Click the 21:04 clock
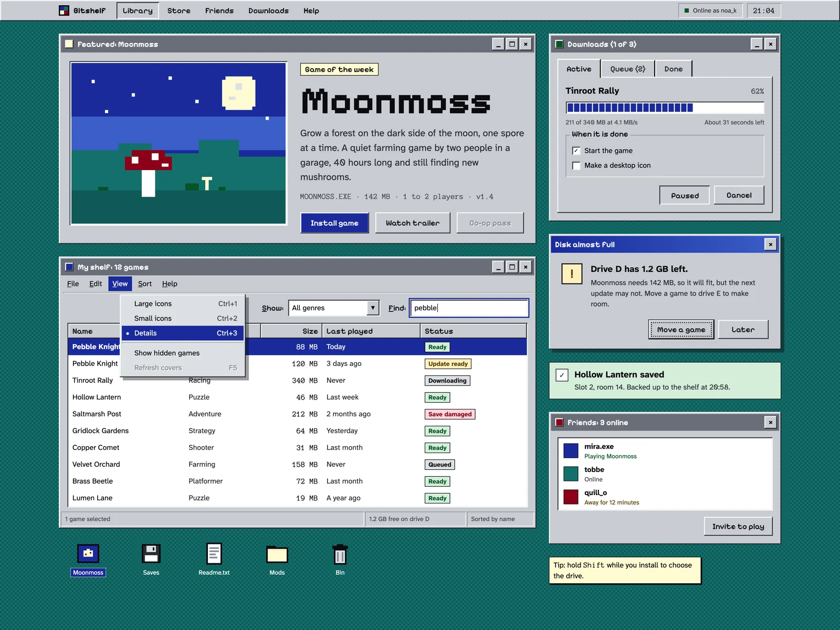 pos(763,10)
